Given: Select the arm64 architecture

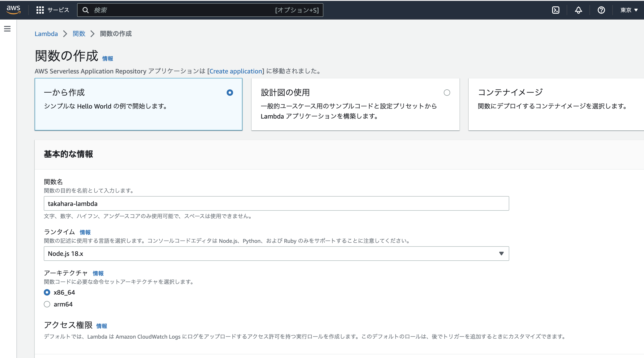Looking at the screenshot, I should pyautogui.click(x=47, y=304).
